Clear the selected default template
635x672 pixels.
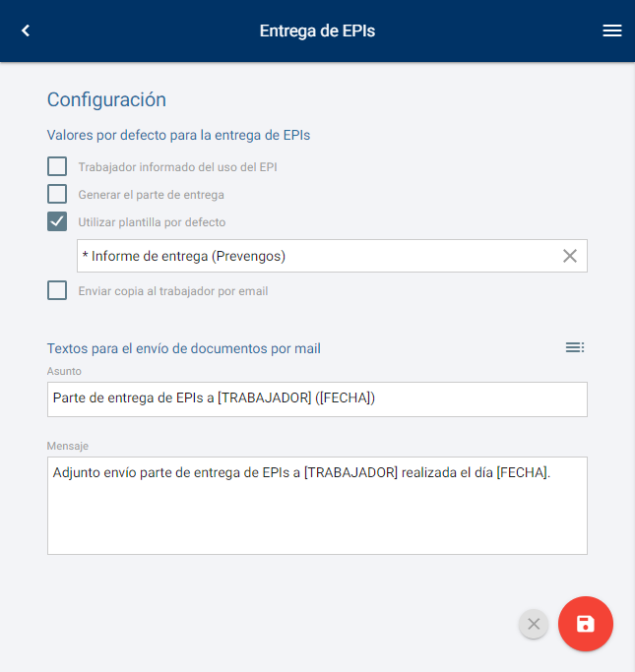pyautogui.click(x=569, y=256)
